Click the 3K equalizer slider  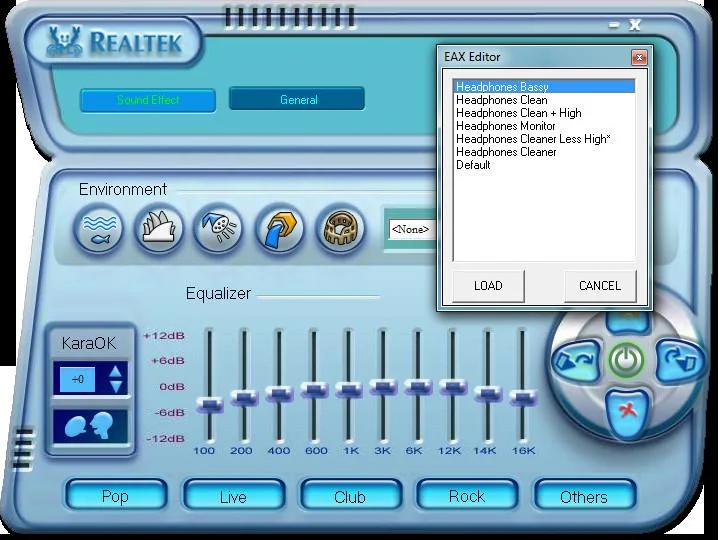(383, 387)
